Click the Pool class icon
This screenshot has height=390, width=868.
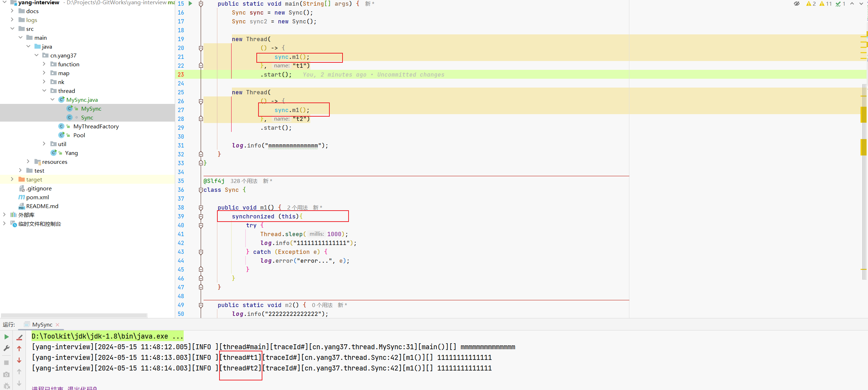coord(62,135)
